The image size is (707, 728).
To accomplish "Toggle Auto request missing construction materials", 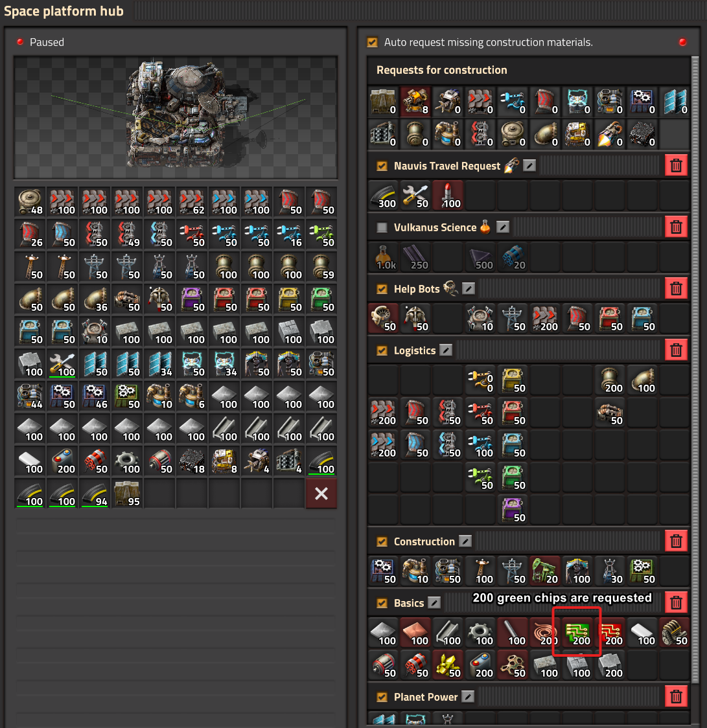I will pyautogui.click(x=372, y=42).
